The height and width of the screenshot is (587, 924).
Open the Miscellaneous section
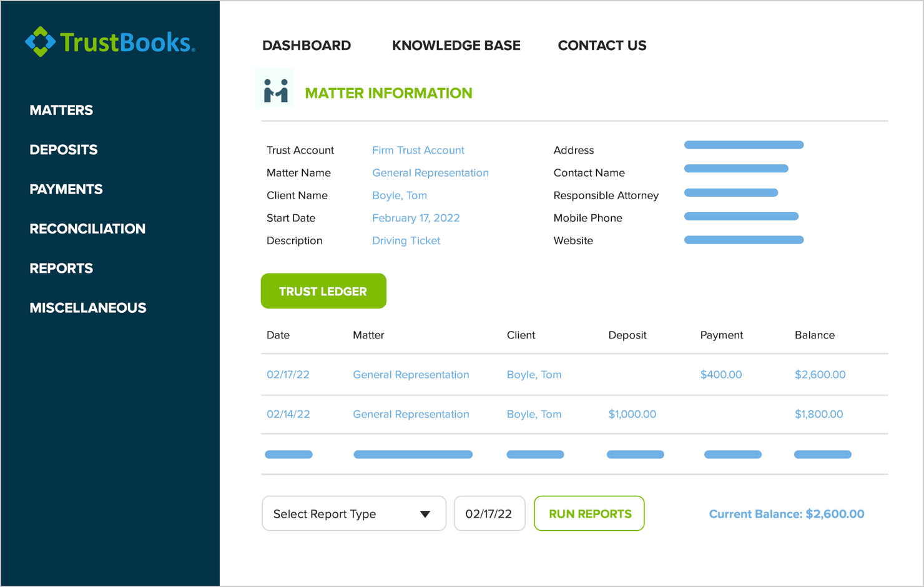click(87, 308)
